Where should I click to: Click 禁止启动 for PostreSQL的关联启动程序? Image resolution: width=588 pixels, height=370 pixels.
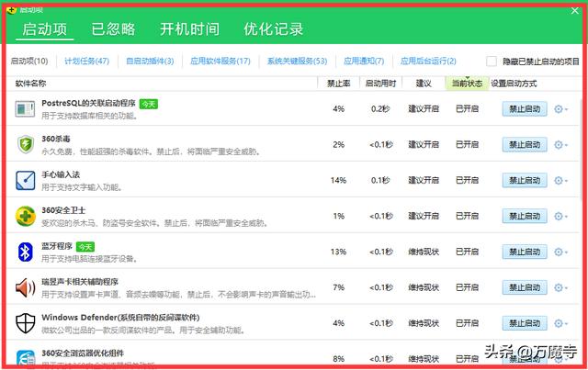[525, 109]
